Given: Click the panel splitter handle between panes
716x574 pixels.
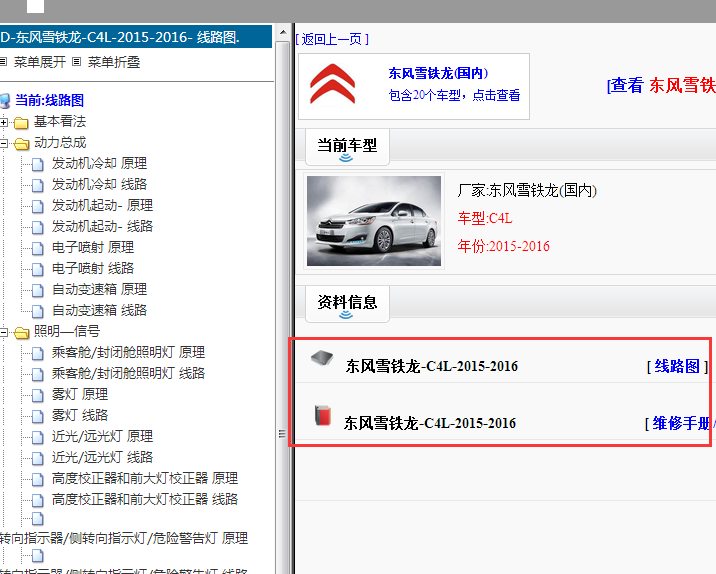Looking at the screenshot, I should [x=282, y=433].
